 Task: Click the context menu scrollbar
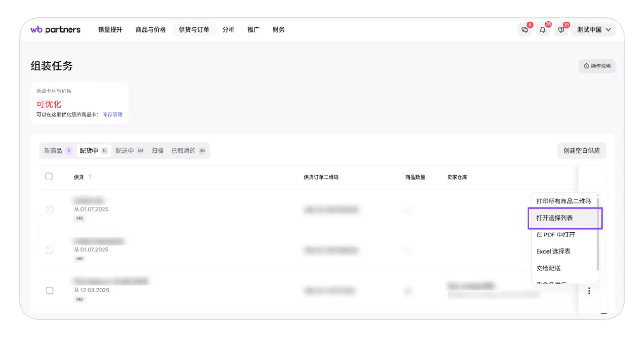click(598, 235)
